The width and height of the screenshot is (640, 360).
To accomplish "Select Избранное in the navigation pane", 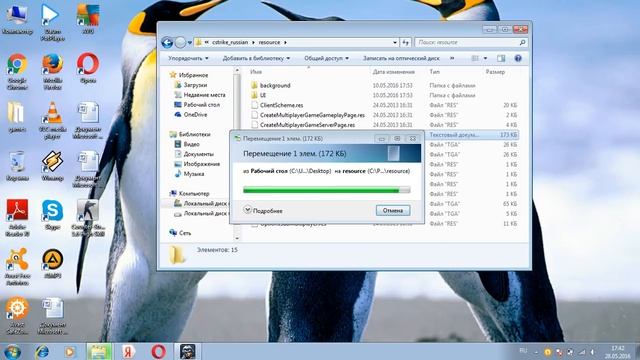I will point(189,75).
